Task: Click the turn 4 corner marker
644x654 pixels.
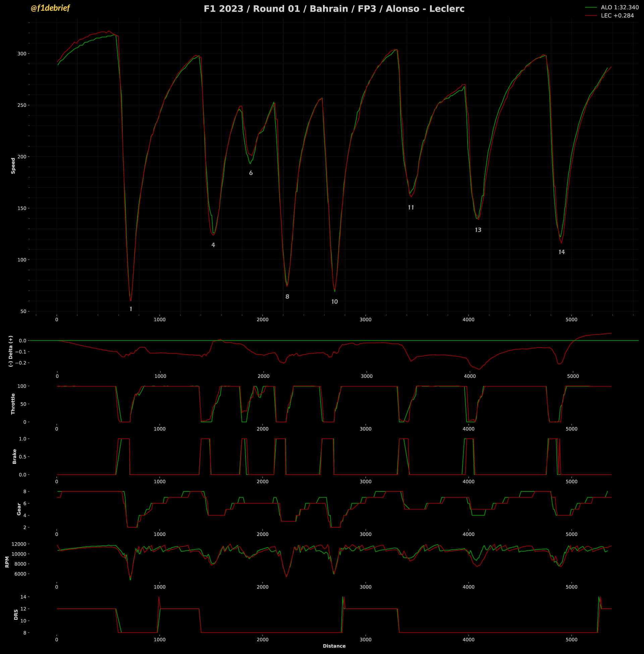Action: click(213, 245)
